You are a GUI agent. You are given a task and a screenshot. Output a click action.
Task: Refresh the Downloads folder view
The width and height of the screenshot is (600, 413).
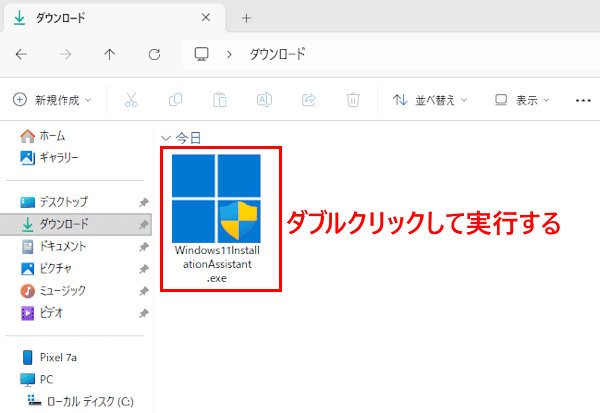click(154, 54)
